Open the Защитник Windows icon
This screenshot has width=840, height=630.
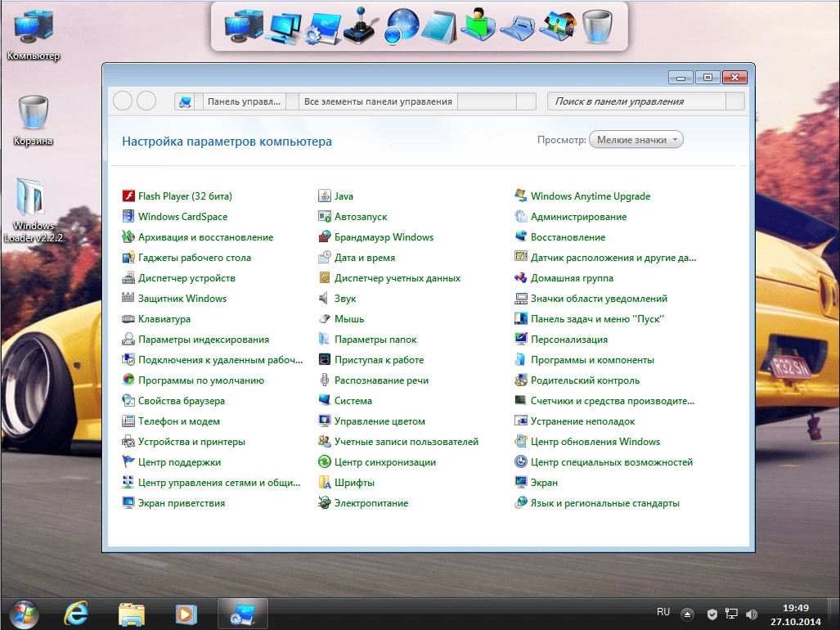click(128, 299)
